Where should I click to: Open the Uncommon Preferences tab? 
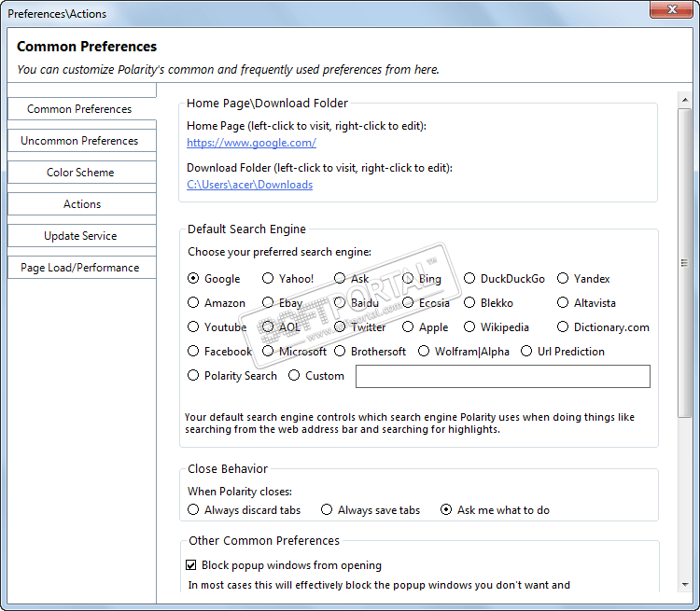[80, 141]
